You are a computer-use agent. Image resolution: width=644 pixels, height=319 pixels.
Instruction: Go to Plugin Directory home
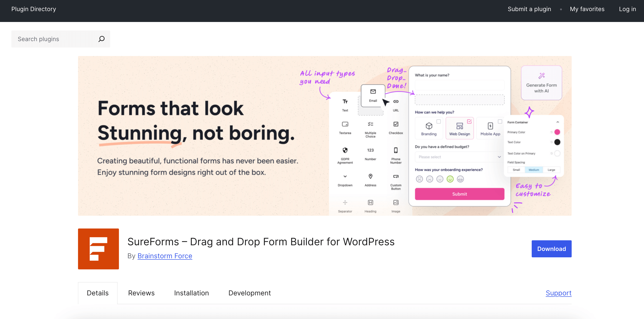(x=34, y=9)
